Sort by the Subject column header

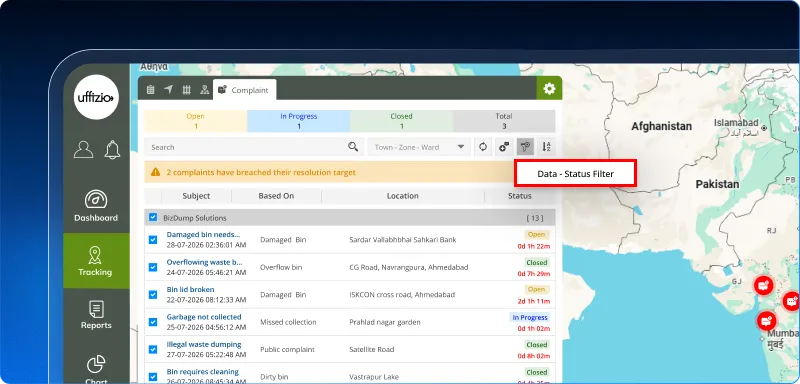196,196
